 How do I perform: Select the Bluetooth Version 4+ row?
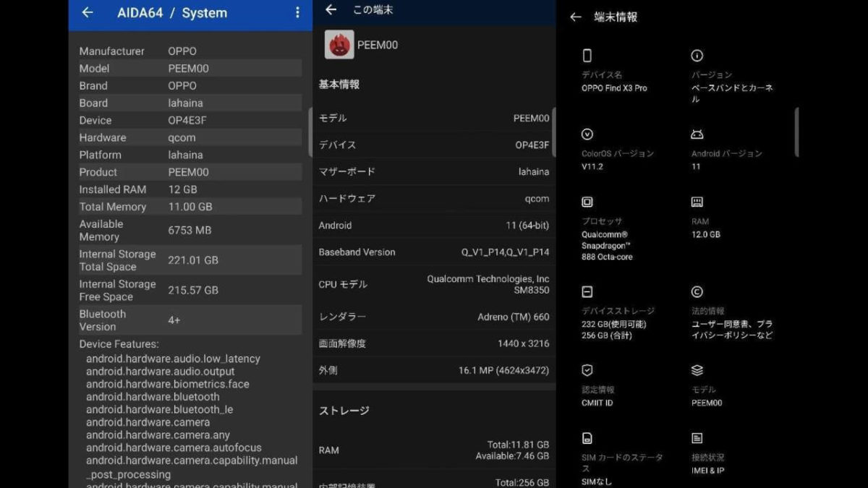pyautogui.click(x=190, y=320)
